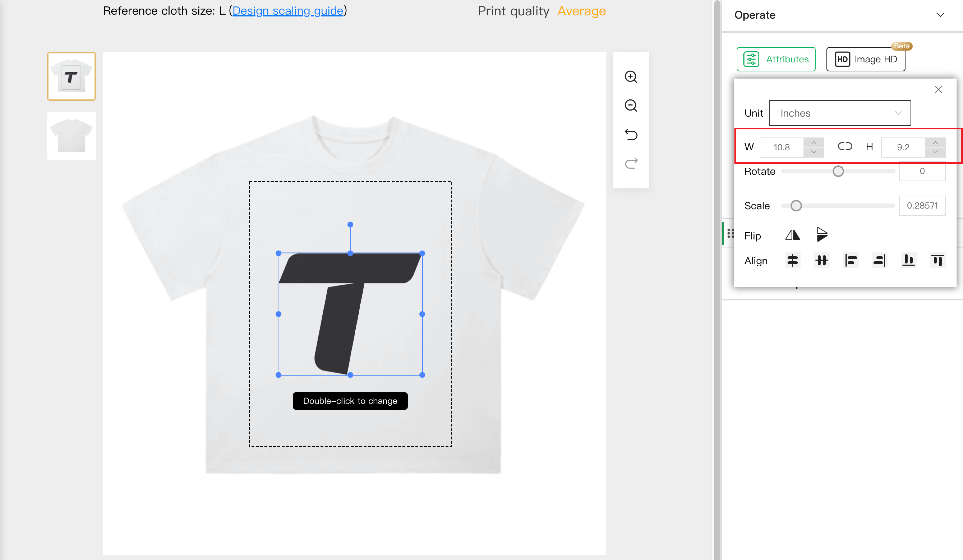Screen dimensions: 963x560
Task: Flip the design vertically
Action: [x=822, y=234]
